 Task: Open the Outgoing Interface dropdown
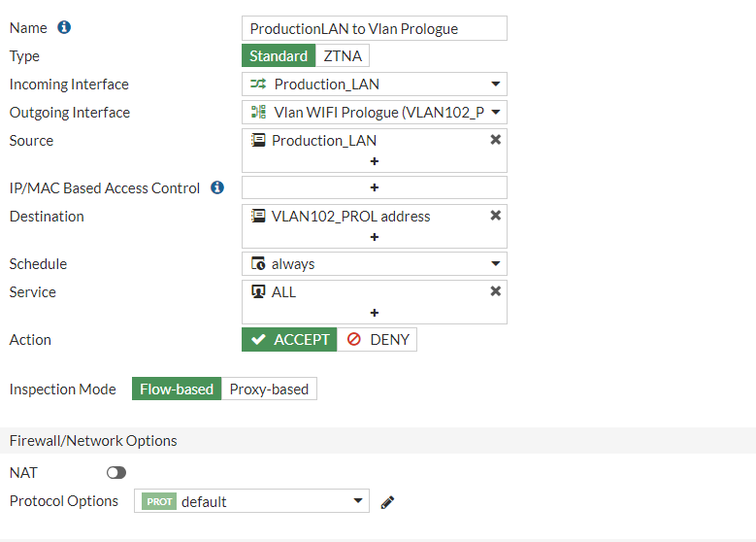tap(375, 113)
